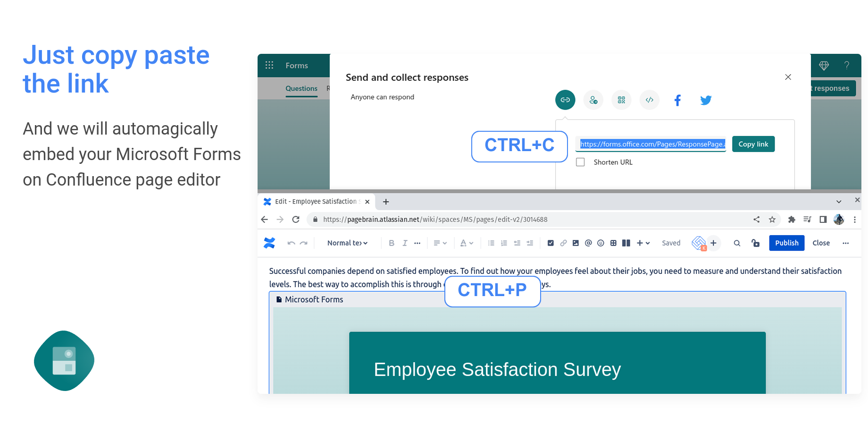Image resolution: width=868 pixels, height=425 pixels.
Task: Open the insert plus dropdown
Action: pyautogui.click(x=643, y=243)
